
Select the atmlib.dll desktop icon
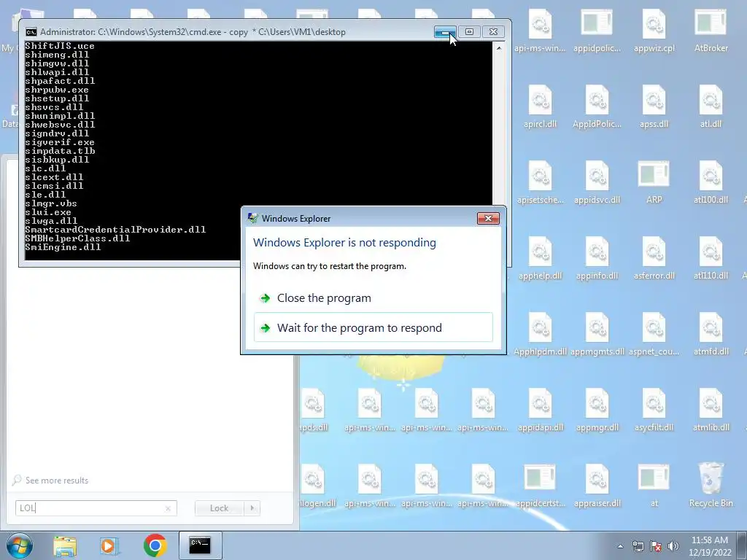point(711,409)
